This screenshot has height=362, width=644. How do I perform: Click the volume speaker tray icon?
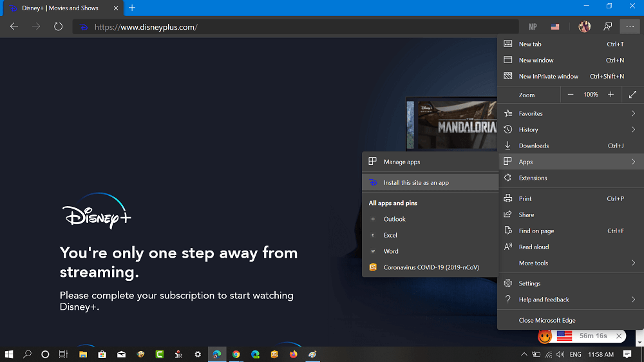(x=560, y=354)
